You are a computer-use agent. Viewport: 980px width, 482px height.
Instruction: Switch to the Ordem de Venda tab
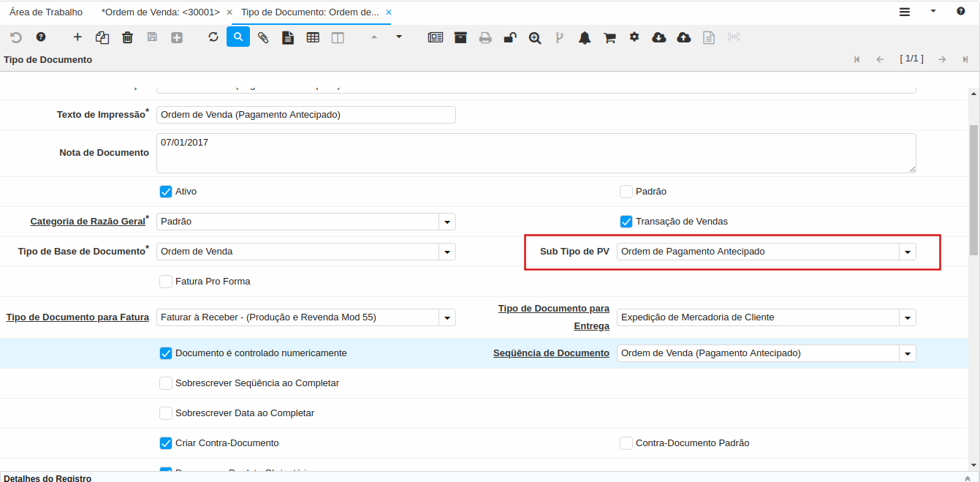(161, 12)
